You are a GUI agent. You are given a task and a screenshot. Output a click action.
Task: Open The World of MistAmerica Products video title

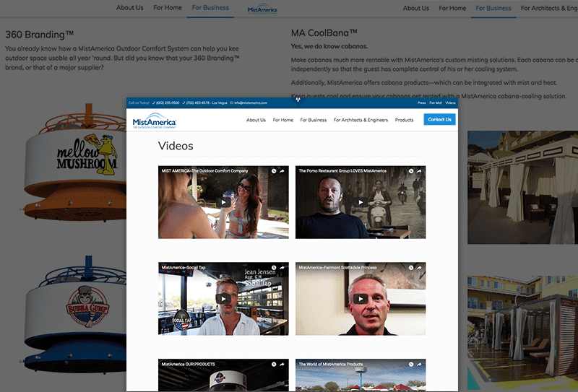(331, 364)
